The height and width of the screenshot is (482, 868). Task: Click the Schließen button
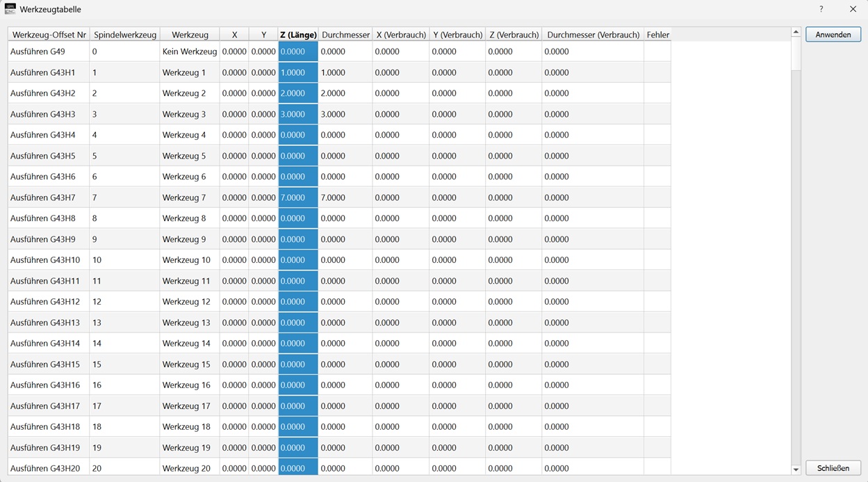click(x=833, y=468)
